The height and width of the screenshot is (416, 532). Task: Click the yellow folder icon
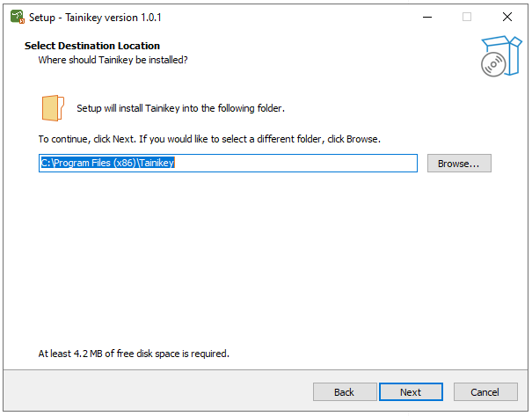click(x=53, y=107)
